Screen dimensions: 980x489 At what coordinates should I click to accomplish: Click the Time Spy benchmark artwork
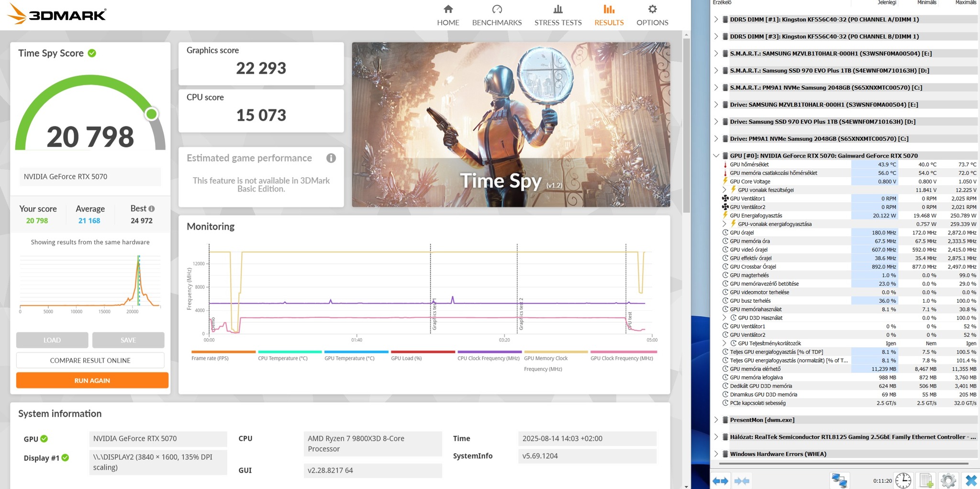click(511, 125)
